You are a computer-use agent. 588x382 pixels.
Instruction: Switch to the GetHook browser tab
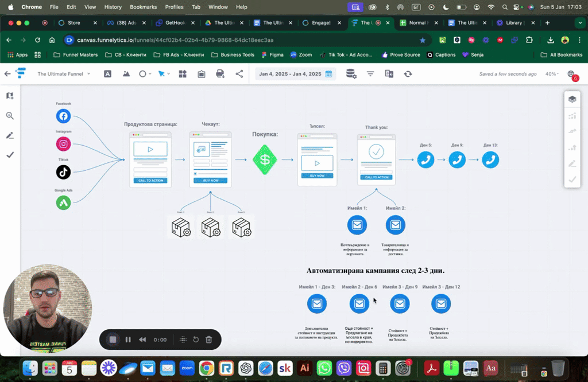pyautogui.click(x=176, y=23)
